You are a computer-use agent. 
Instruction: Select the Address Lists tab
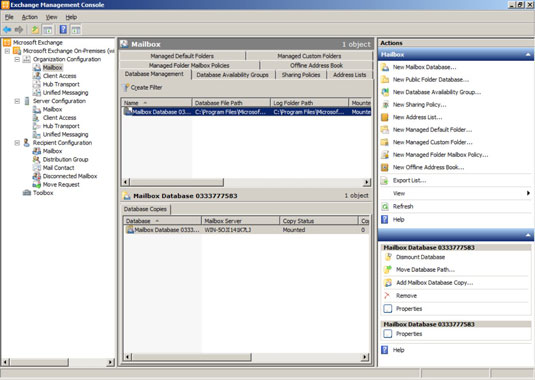pos(349,75)
